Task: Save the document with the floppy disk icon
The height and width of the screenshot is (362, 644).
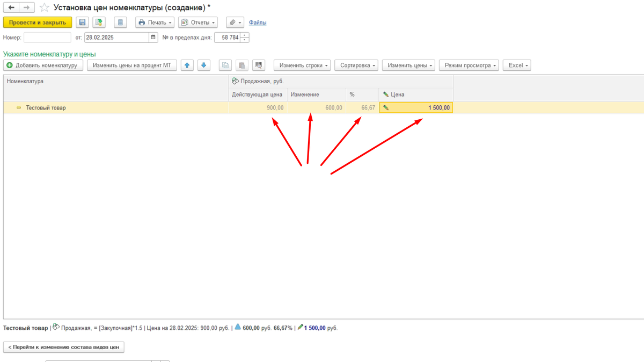Action: [x=82, y=23]
